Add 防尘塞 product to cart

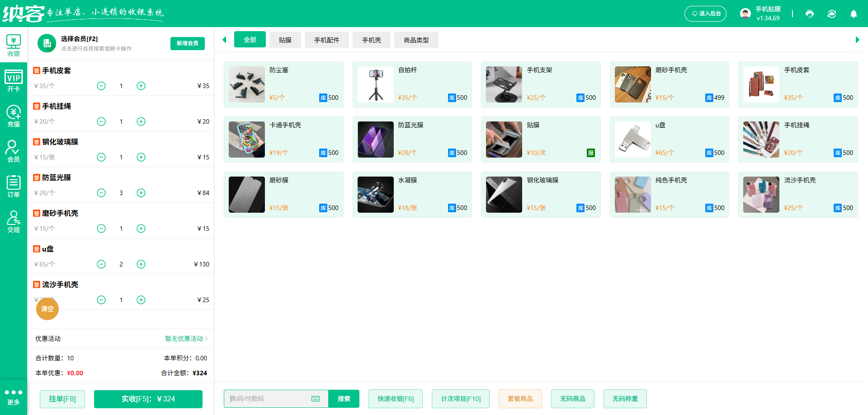283,84
